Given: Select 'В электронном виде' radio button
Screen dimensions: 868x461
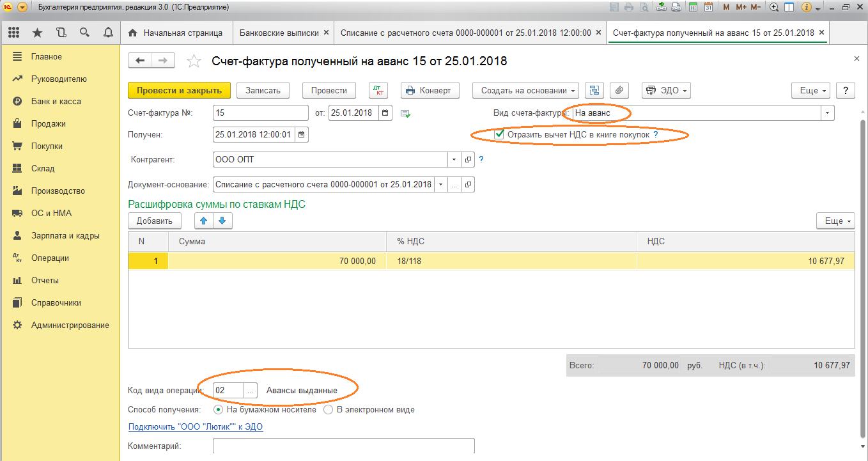Looking at the screenshot, I should (329, 409).
